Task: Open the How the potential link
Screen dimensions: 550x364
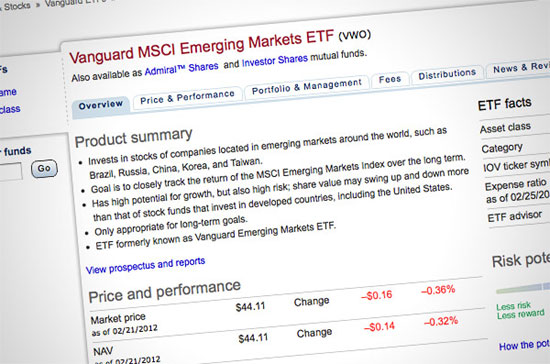Action: (x=524, y=345)
